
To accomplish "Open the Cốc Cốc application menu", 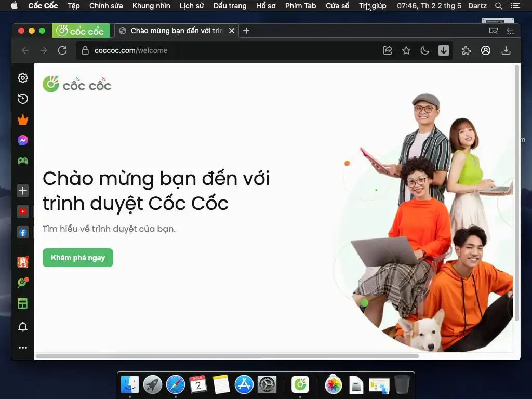I will point(43,6).
